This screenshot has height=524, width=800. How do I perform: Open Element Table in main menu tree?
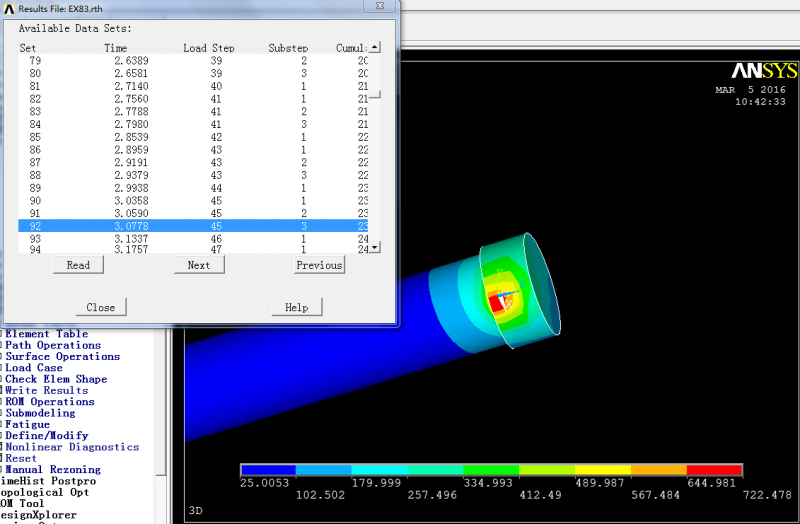(x=46, y=334)
